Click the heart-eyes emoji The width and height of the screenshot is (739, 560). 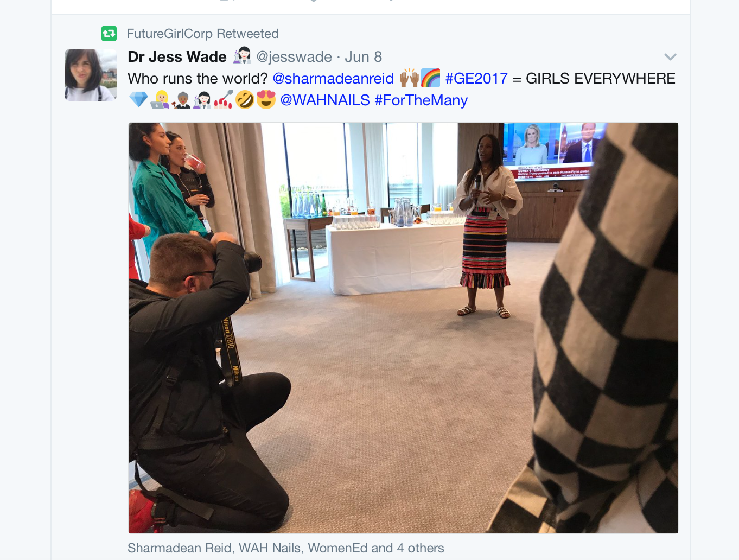266,100
